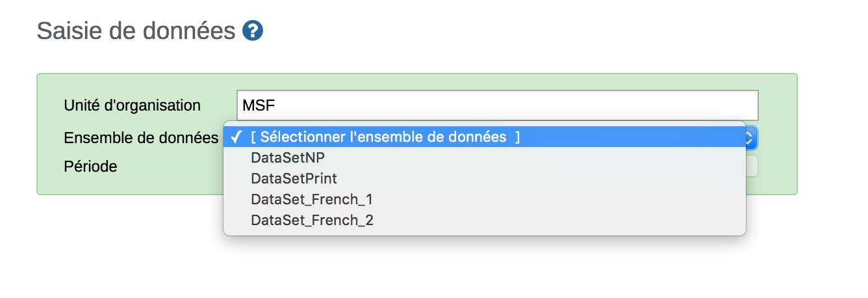Focus the Unité d'organisation input field
This screenshot has height=298, width=868.
pos(497,105)
